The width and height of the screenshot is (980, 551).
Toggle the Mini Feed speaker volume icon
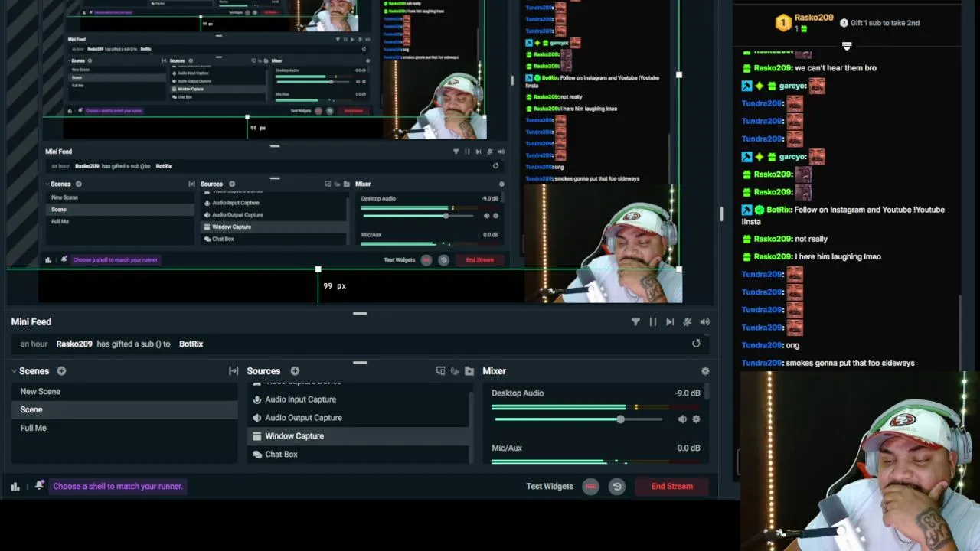click(x=704, y=322)
